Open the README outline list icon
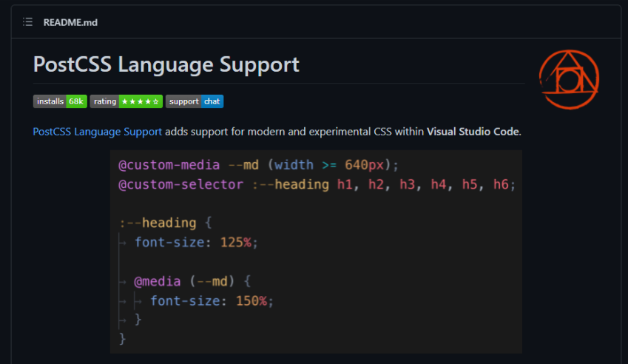The height and width of the screenshot is (364, 628). (27, 22)
